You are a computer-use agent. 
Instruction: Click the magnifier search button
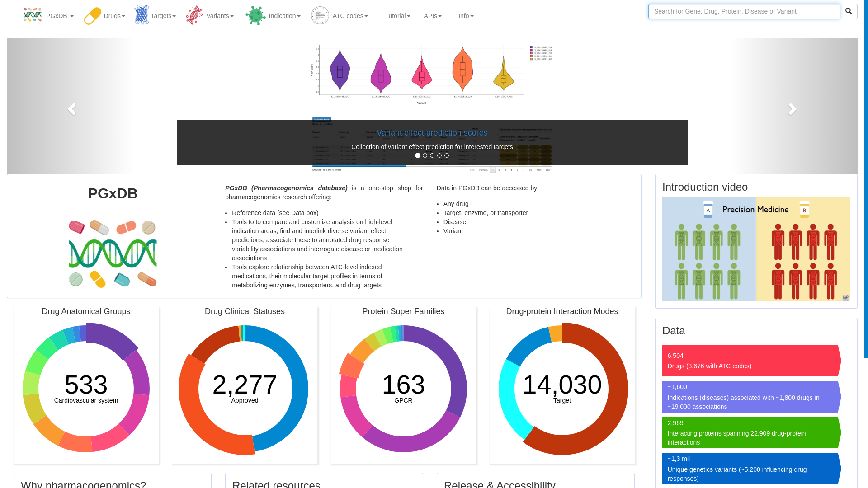(848, 11)
